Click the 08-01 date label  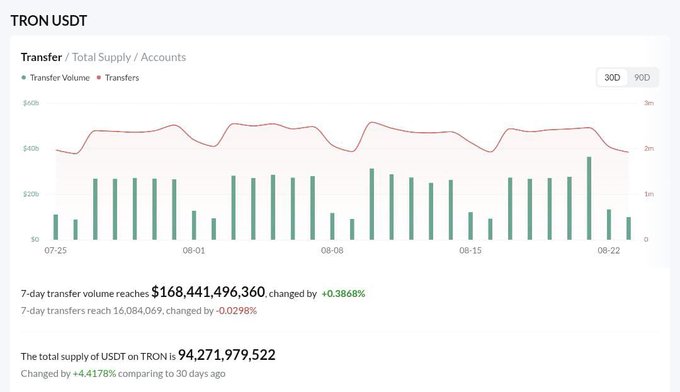194,250
